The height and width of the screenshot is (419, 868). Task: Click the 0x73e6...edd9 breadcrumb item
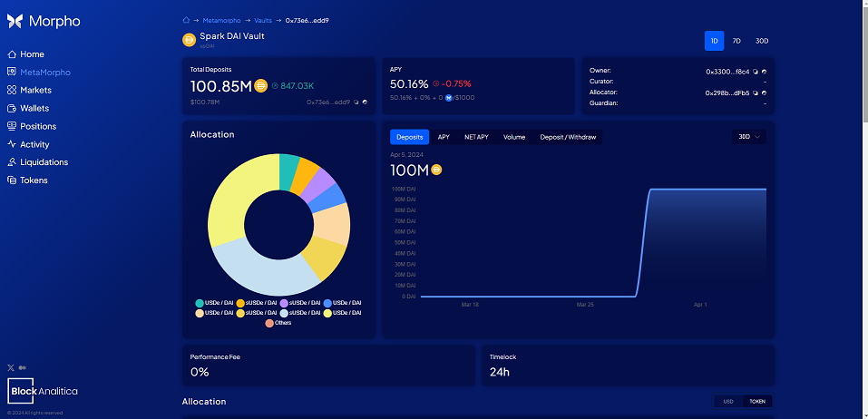(x=307, y=21)
